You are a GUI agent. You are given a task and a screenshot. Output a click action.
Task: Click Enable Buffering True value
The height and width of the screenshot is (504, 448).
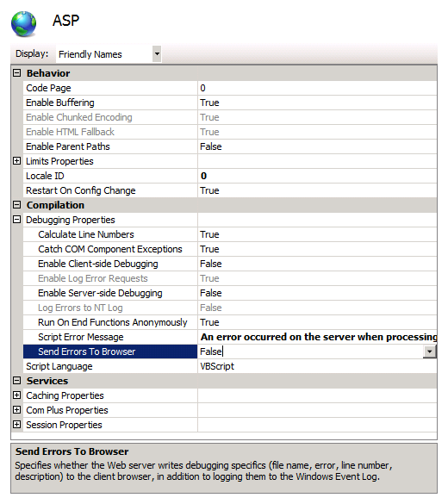[317, 103]
